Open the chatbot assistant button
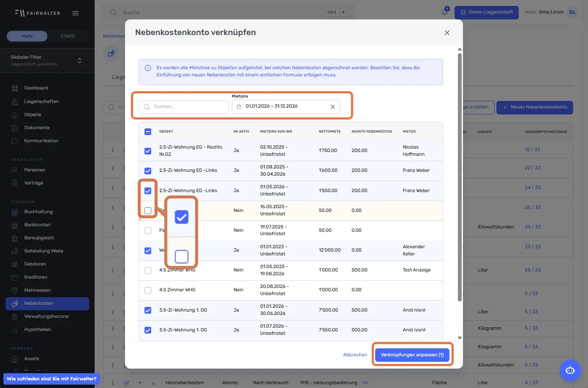The width and height of the screenshot is (588, 388). coord(570,370)
